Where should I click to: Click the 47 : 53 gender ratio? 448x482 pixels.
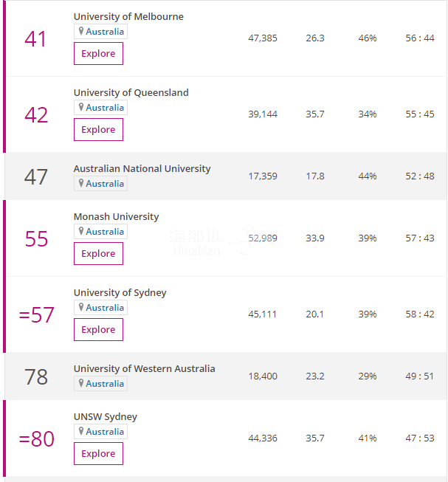pyautogui.click(x=420, y=438)
